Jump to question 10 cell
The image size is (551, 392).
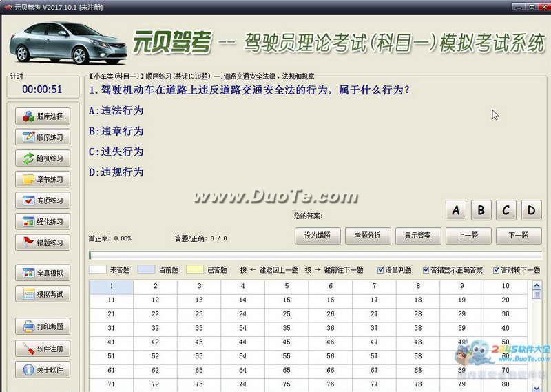(506, 286)
